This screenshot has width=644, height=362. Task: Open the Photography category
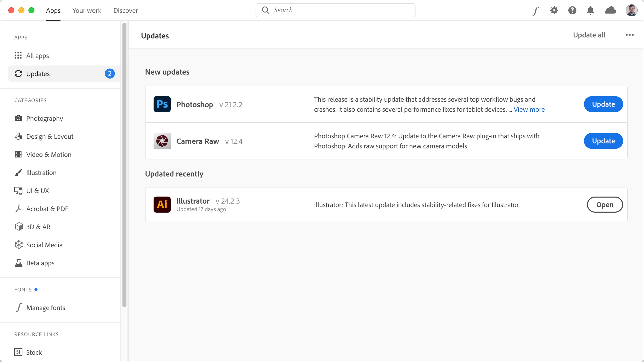coord(64,118)
